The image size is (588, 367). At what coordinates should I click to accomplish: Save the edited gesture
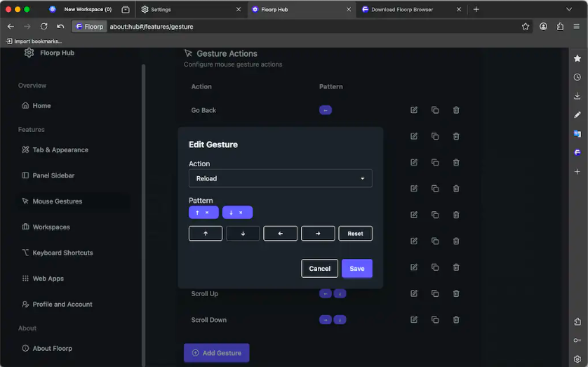pyautogui.click(x=356, y=269)
